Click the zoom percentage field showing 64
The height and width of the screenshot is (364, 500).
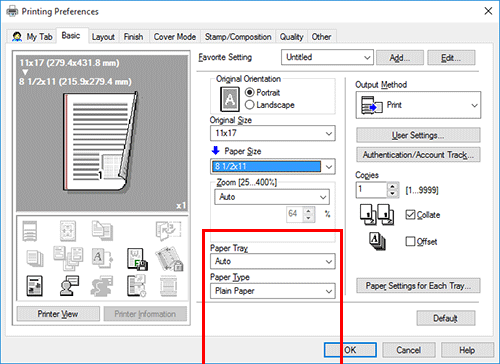point(294,214)
